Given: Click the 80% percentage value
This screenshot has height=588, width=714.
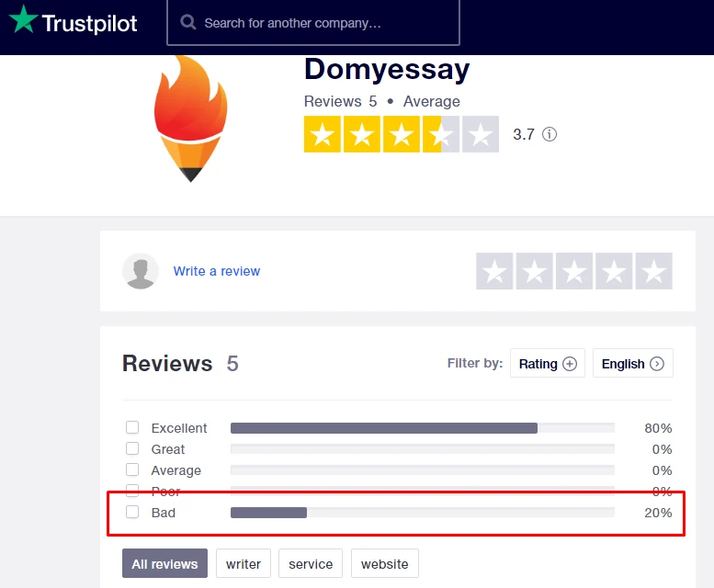Looking at the screenshot, I should 658,428.
